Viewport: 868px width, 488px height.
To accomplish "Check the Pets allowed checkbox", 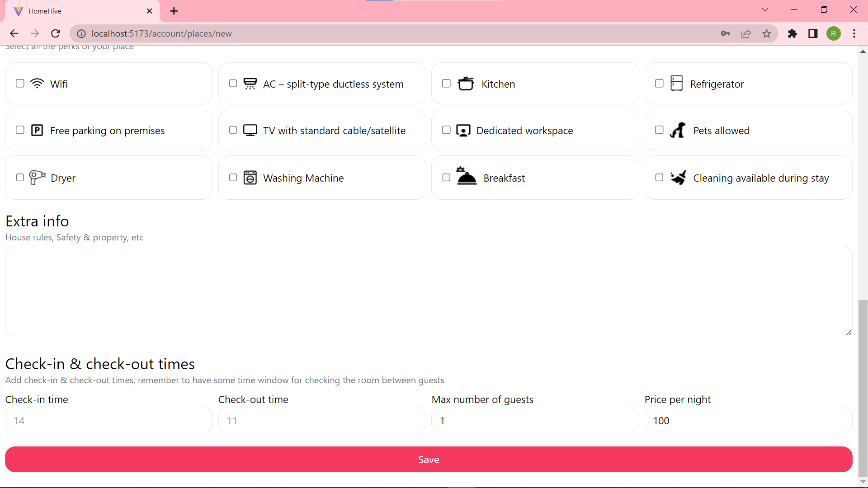I will click(659, 130).
